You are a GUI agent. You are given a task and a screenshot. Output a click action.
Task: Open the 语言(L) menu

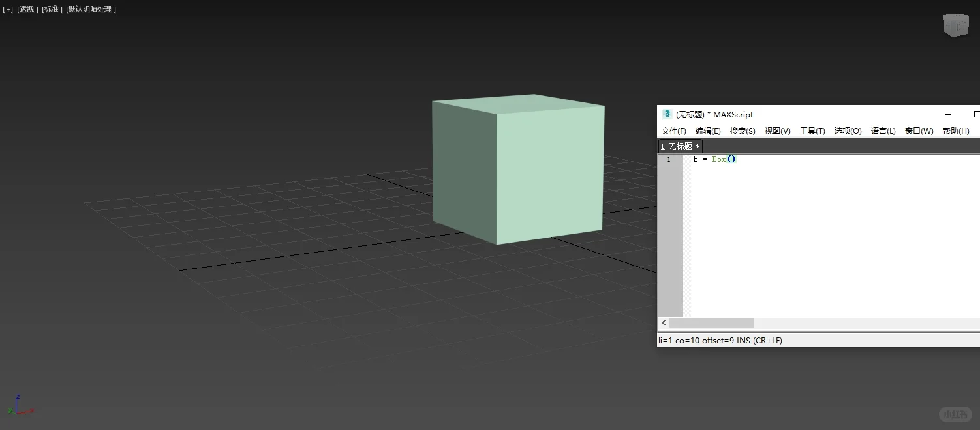pos(883,131)
